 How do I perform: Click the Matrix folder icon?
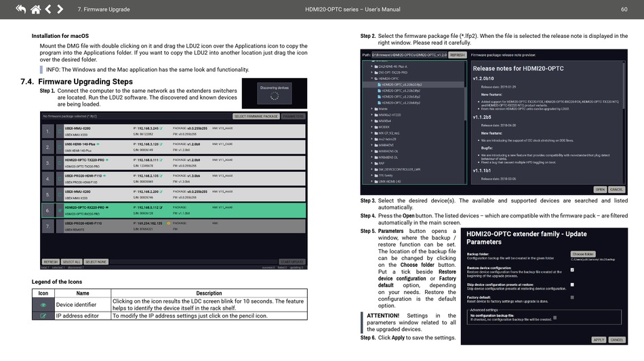(x=376, y=109)
